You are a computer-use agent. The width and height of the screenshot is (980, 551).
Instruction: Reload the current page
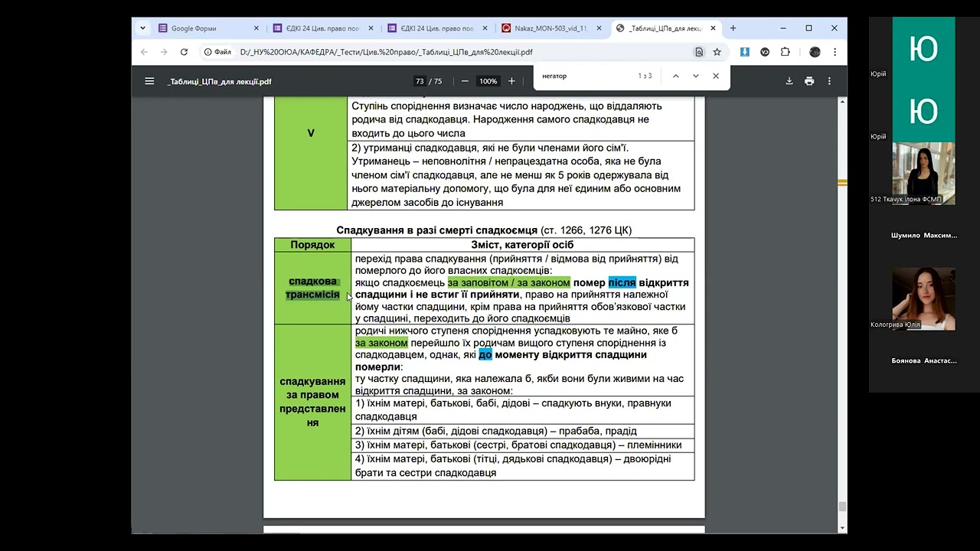coord(184,52)
